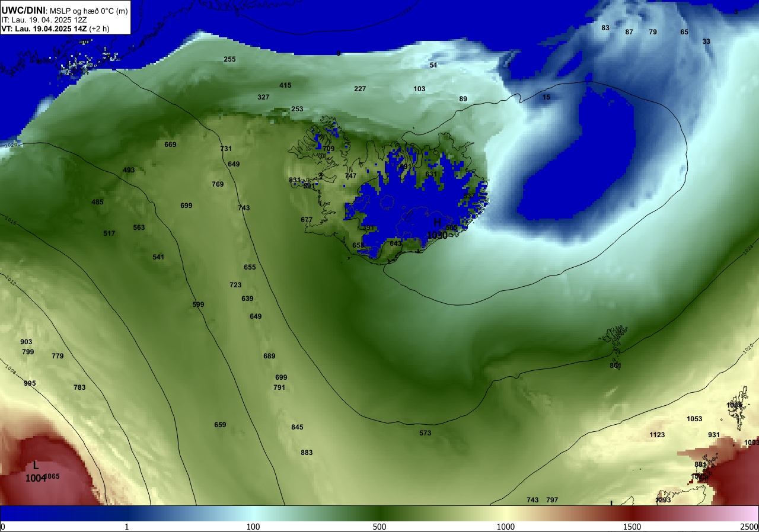The image size is (759, 532).
Task: Click the value 599 on the map
Action: point(198,305)
